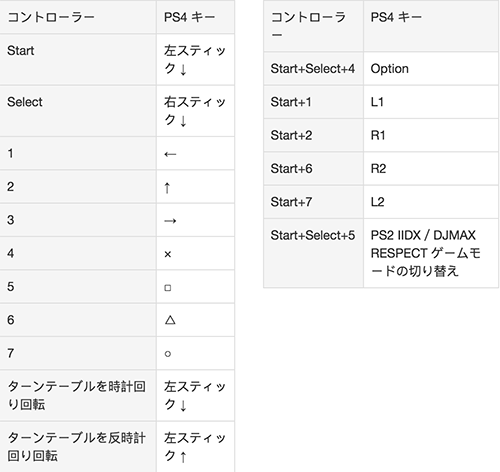
Task: Select the Start+6 cell
Action: point(313,169)
